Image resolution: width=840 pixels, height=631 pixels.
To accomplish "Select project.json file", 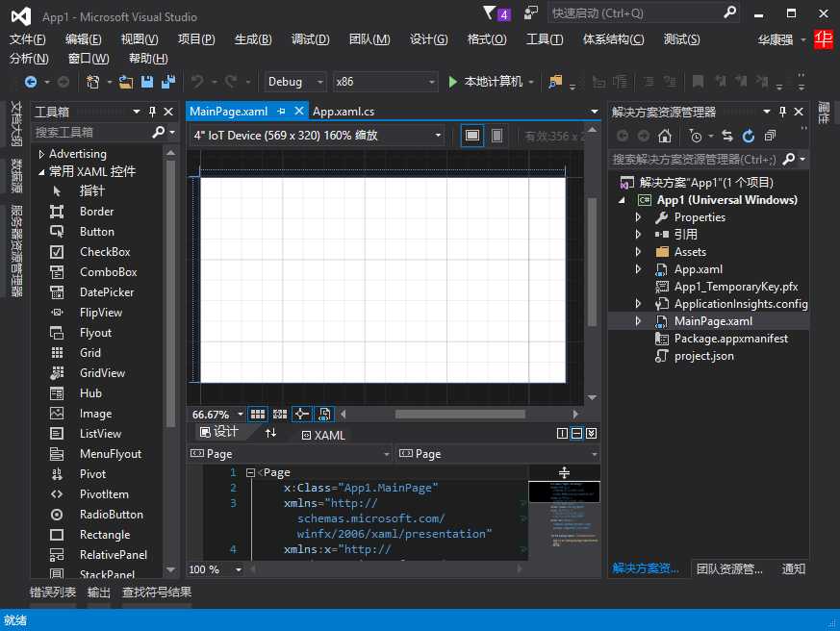I will pos(703,356).
